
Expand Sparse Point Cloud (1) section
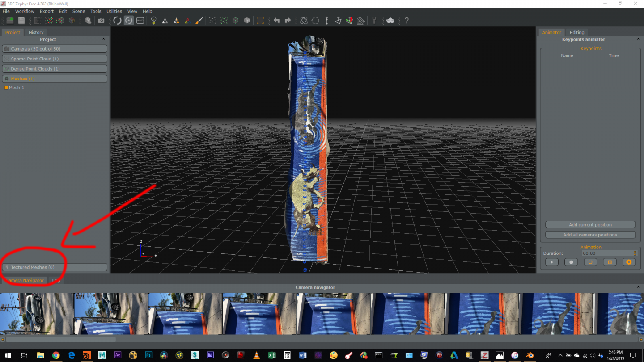tap(55, 59)
